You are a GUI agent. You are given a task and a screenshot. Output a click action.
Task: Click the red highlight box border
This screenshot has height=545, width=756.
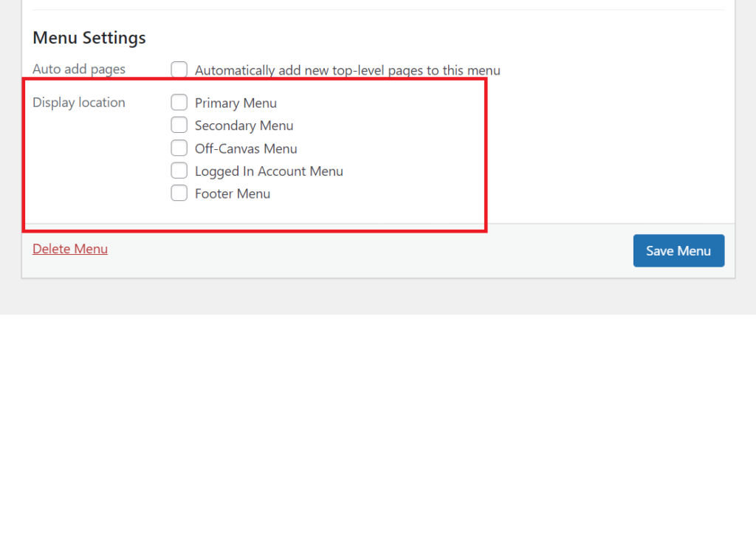(x=485, y=155)
